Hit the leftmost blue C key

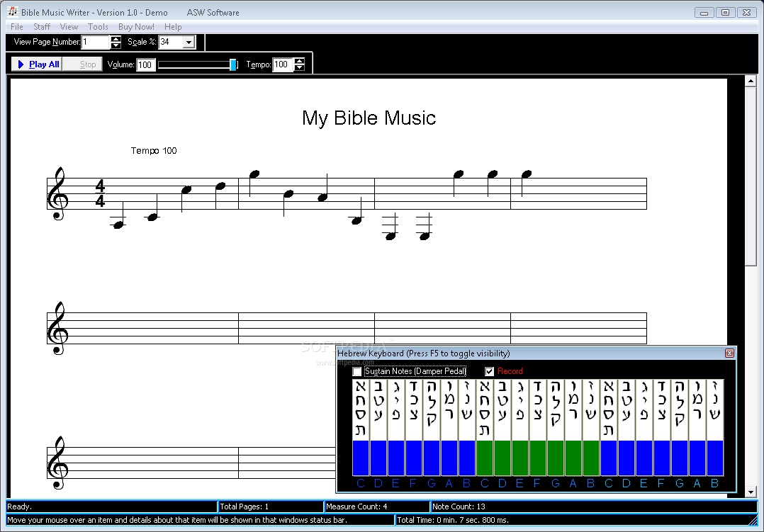[x=361, y=458]
